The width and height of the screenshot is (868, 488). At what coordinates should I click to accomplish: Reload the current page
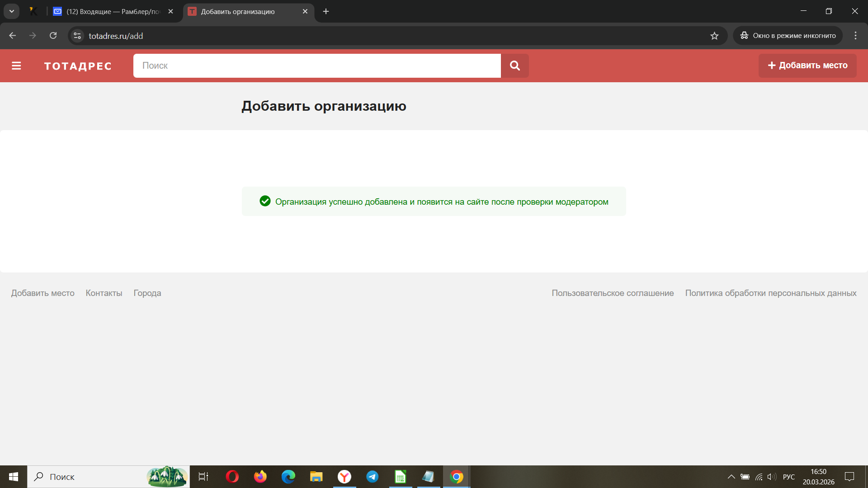click(53, 36)
